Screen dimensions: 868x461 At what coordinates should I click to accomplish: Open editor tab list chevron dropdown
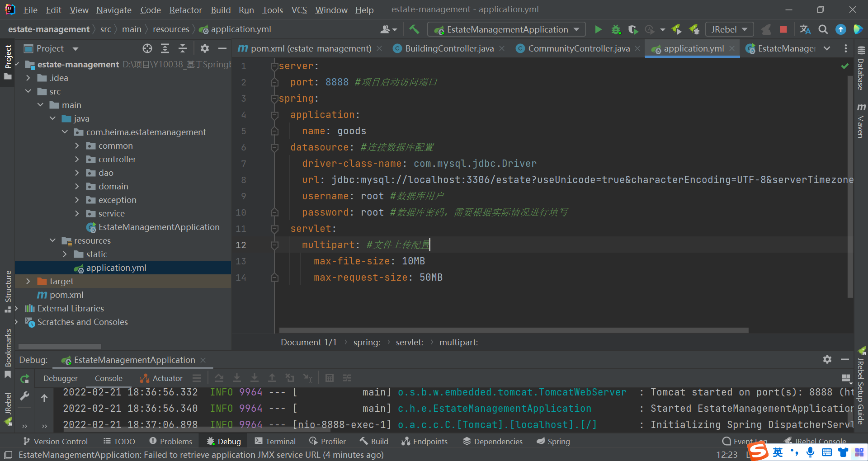point(827,48)
